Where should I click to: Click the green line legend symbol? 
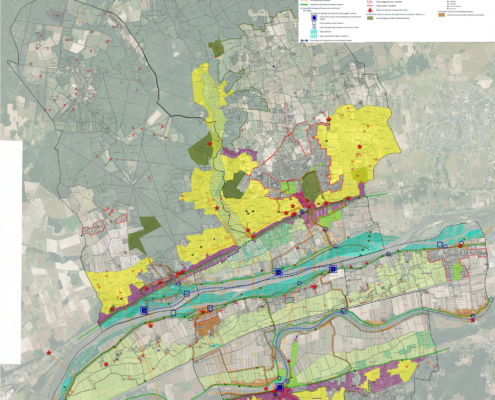pos(304,4)
